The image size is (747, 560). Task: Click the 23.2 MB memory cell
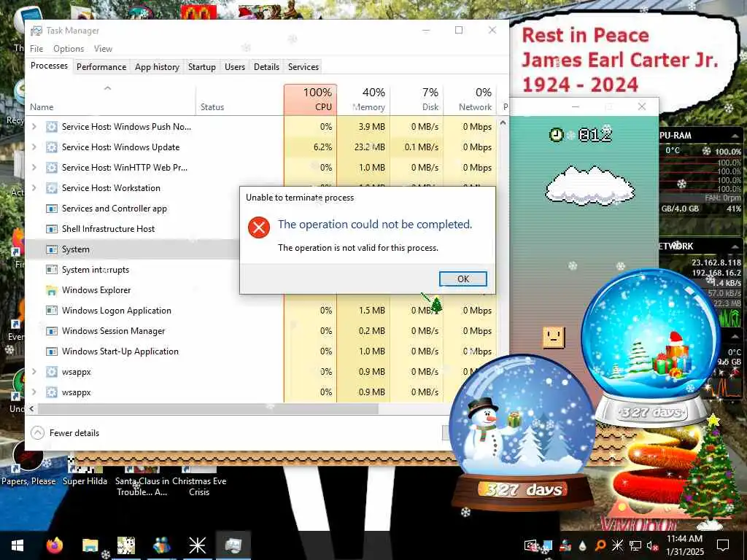[363, 147]
